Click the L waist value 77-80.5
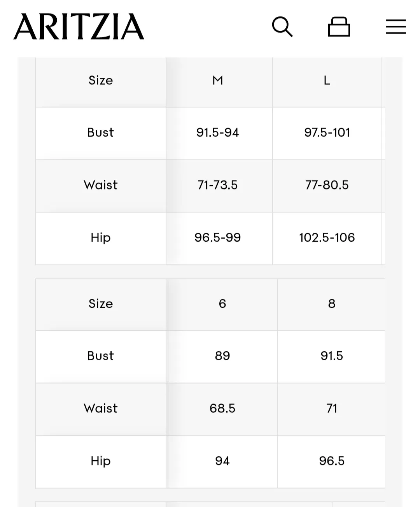Screen dimensions: 420x507 coord(327,185)
